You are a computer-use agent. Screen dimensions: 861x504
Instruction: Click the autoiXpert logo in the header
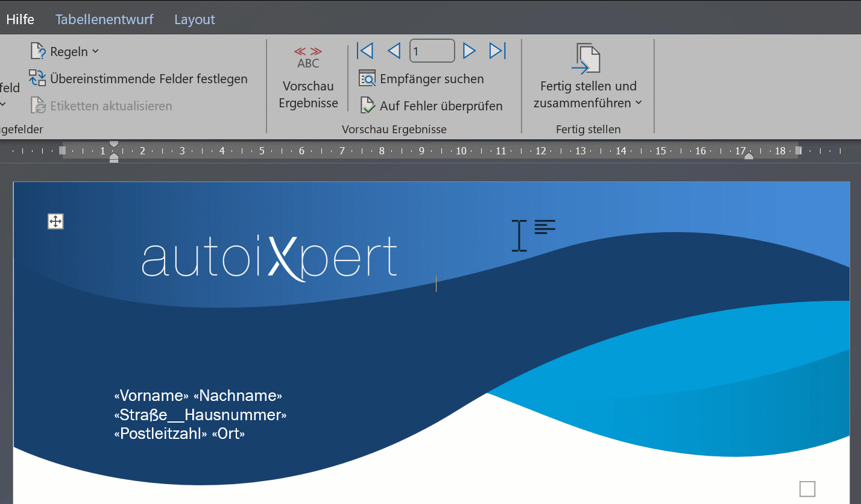[x=270, y=258]
